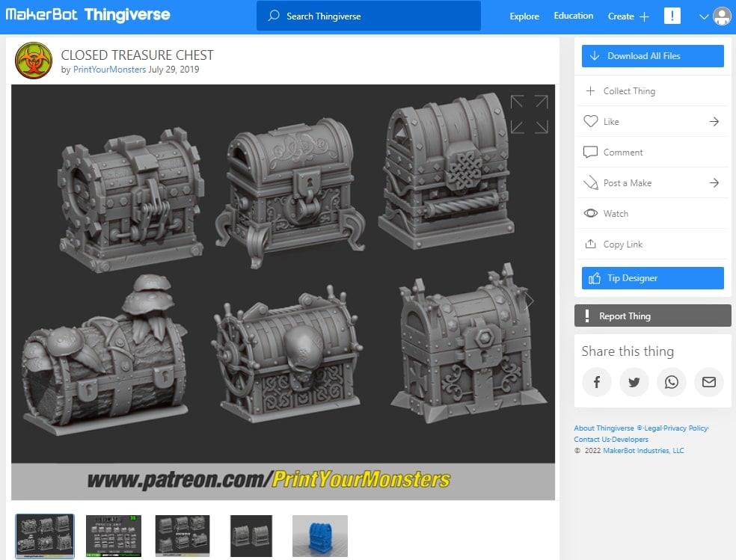Image resolution: width=736 pixels, height=560 pixels.
Task: Open About Thingiverse link
Action: click(604, 428)
